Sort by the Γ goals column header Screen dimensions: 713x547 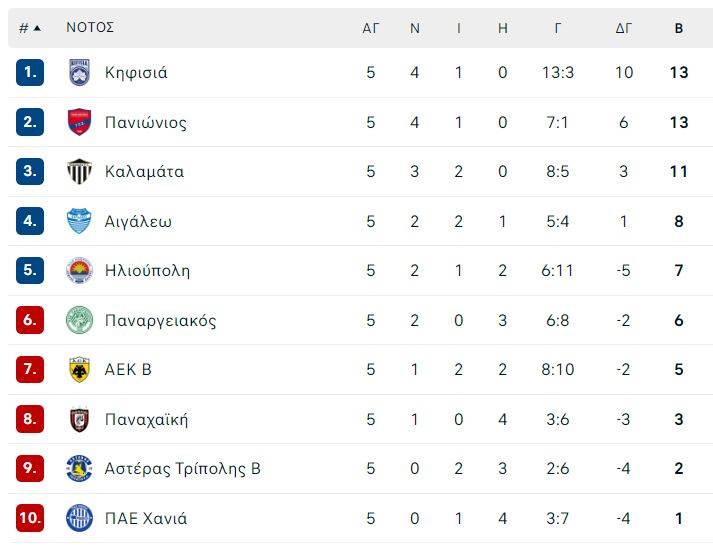(x=558, y=28)
